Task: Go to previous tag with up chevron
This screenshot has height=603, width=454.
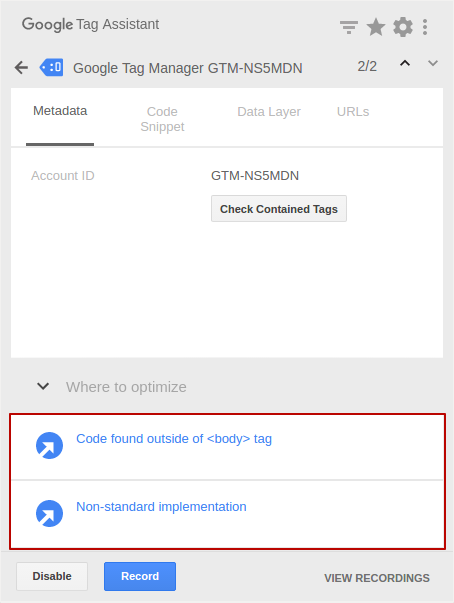Action: (405, 63)
